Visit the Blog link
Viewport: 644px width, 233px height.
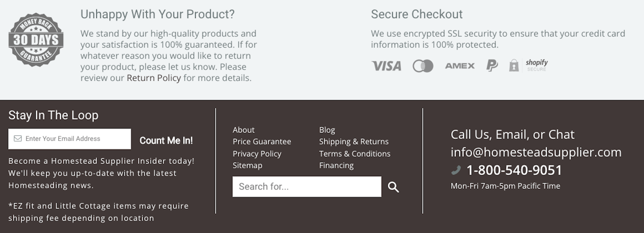click(327, 130)
